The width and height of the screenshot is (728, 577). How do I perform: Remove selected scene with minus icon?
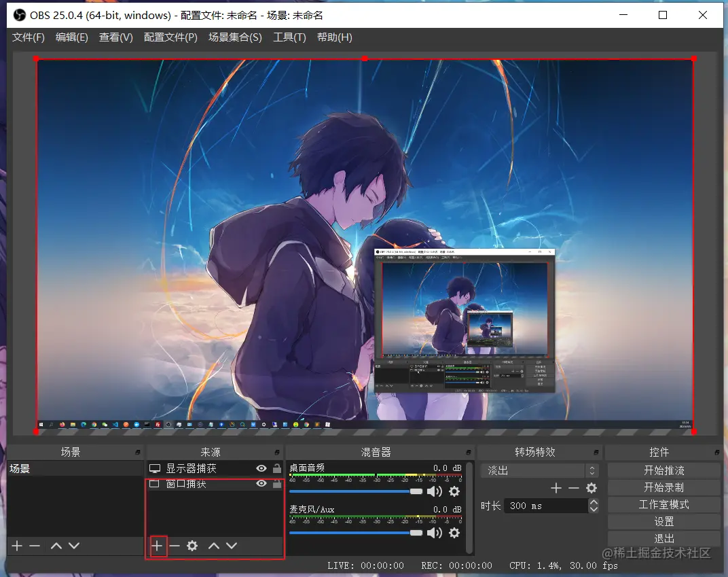point(35,546)
